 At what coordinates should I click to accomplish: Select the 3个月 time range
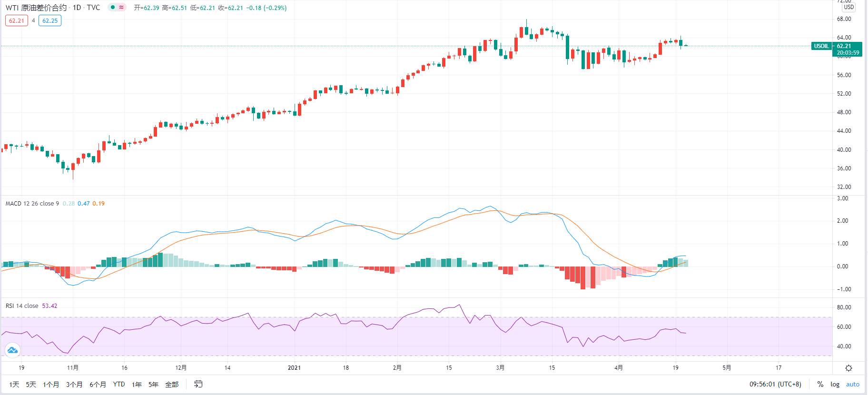[x=74, y=384]
